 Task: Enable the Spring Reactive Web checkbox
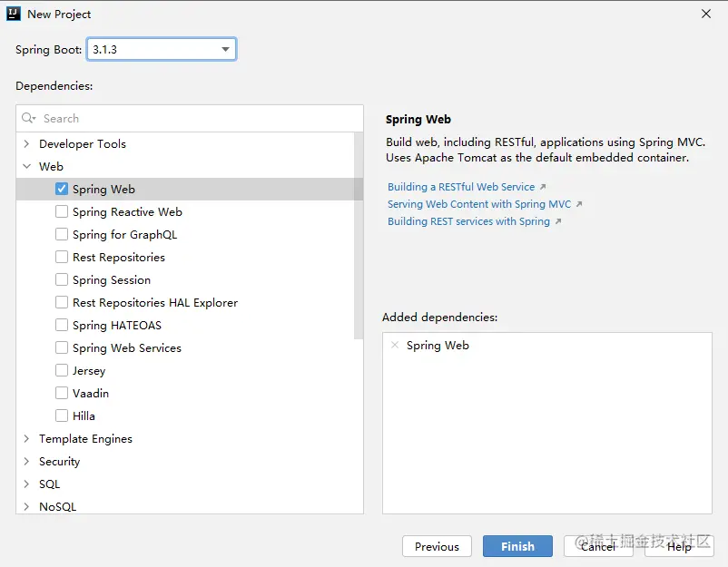(62, 212)
